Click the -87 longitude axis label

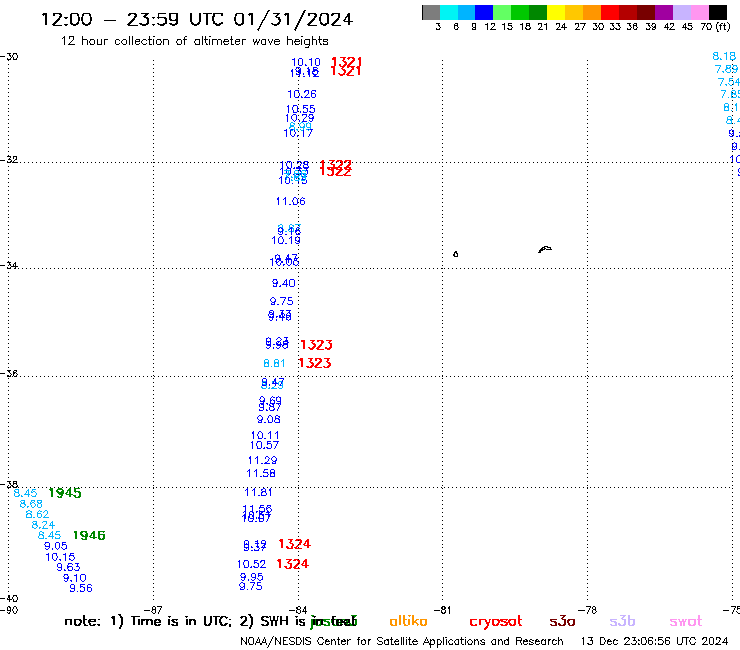(153, 610)
